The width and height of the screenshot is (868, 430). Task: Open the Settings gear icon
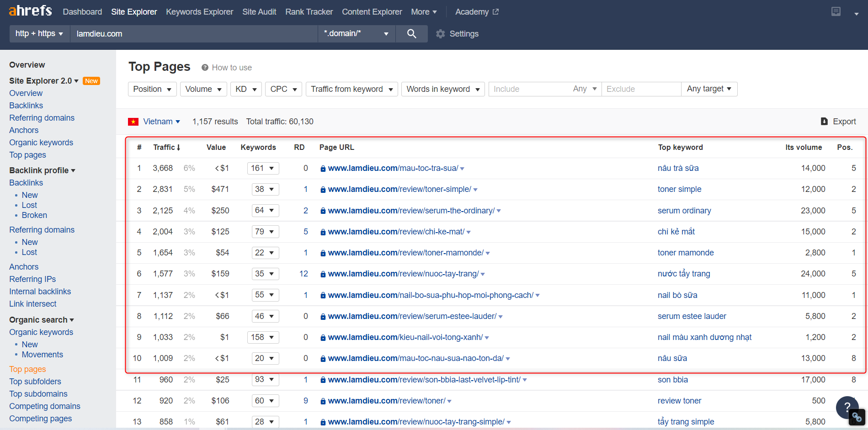click(440, 34)
